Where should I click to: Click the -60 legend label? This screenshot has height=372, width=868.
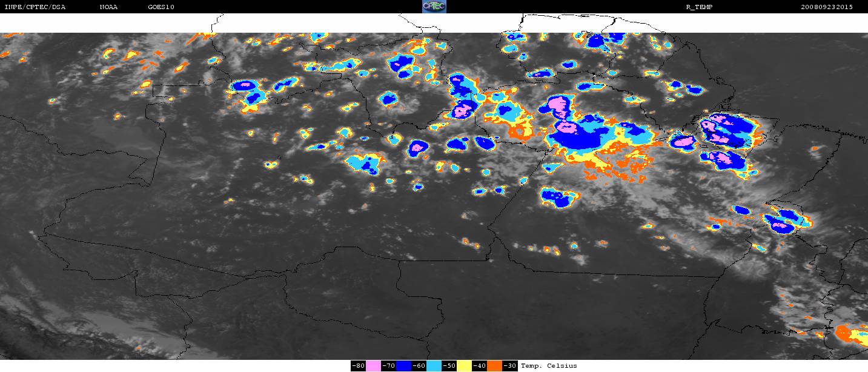pos(419,366)
